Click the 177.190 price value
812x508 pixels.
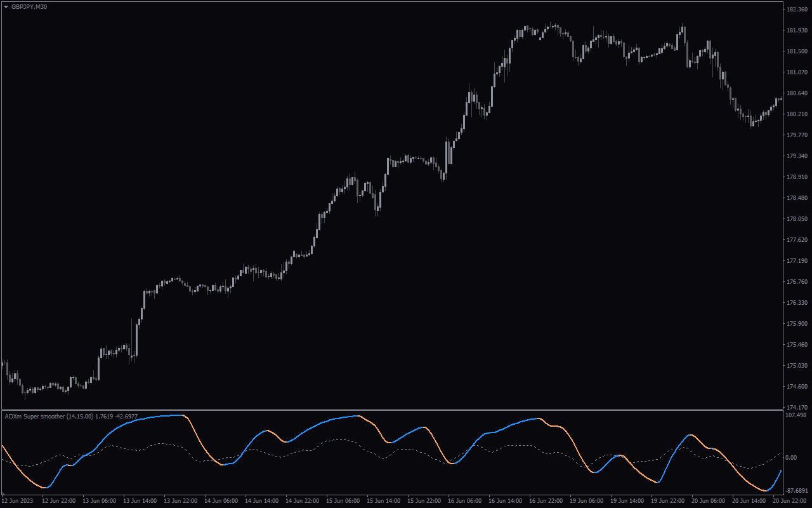(x=796, y=261)
